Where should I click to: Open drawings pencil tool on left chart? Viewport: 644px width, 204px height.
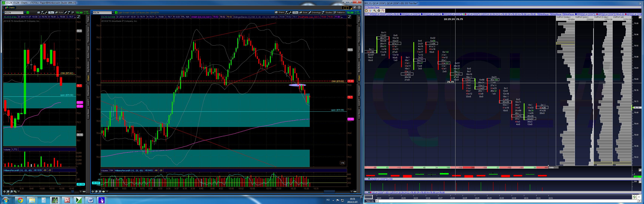[x=66, y=12]
